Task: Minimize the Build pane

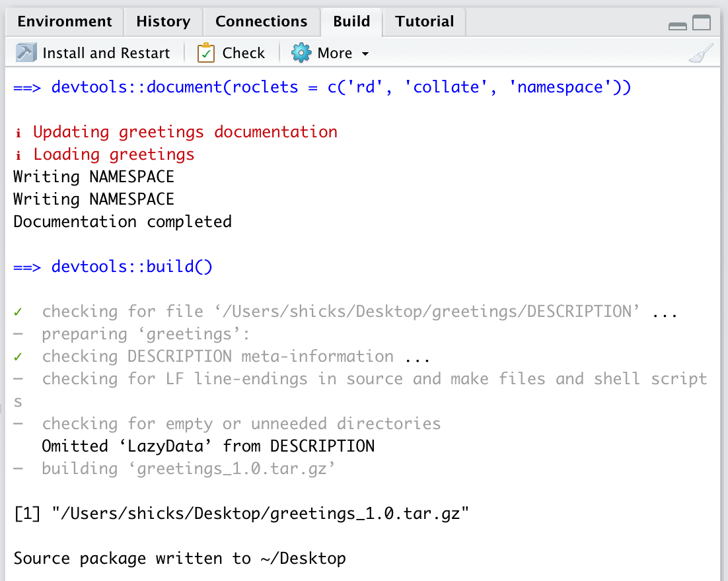Action: pyautogui.click(x=678, y=25)
